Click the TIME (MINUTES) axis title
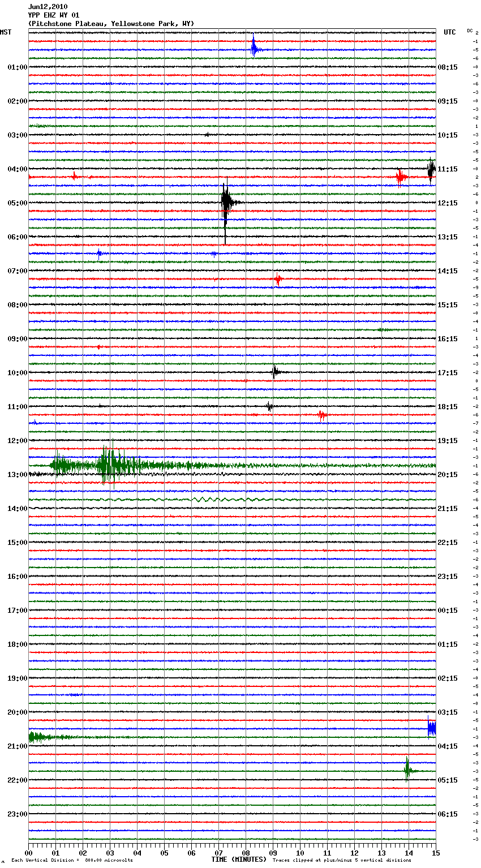The width and height of the screenshot is (481, 868). coord(239,860)
